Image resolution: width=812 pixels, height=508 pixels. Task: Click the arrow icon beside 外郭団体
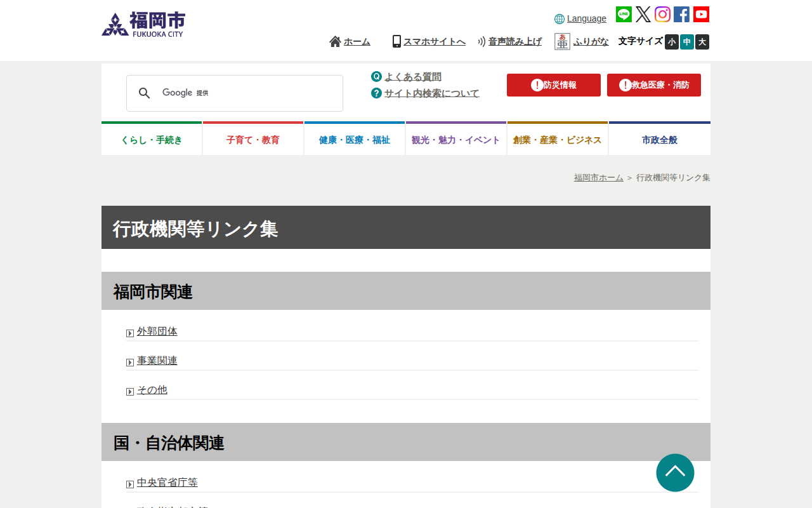coord(130,333)
